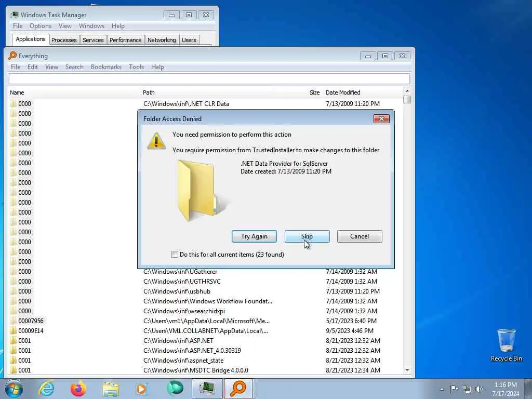Image resolution: width=532 pixels, height=399 pixels.
Task: Click the Windows Start orb
Action: point(14,389)
